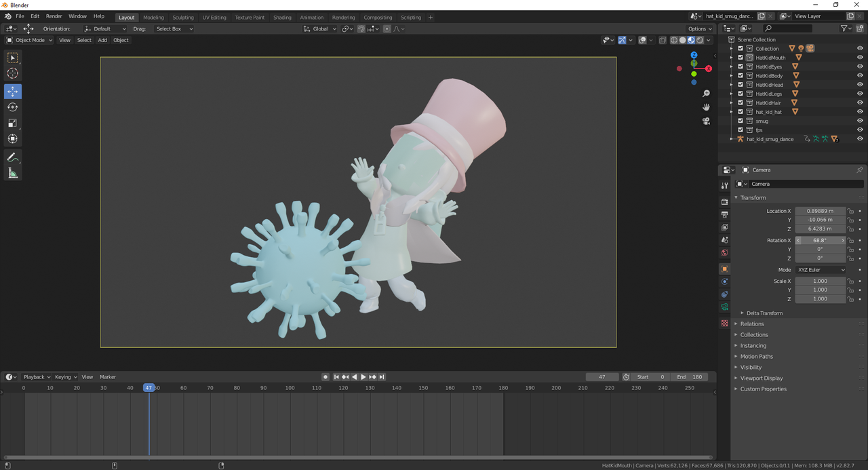Expand the Motion Paths panel
The image size is (868, 470).
pos(756,357)
